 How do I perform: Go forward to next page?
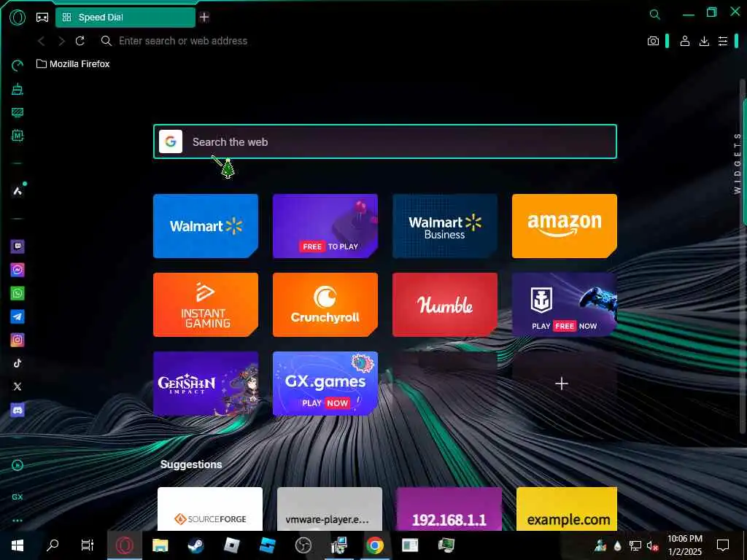61,41
